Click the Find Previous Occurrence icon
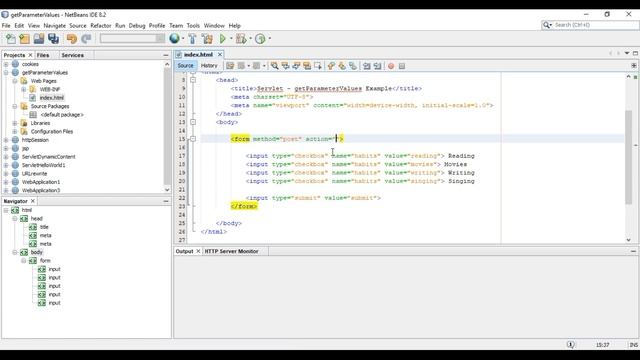 [285, 66]
